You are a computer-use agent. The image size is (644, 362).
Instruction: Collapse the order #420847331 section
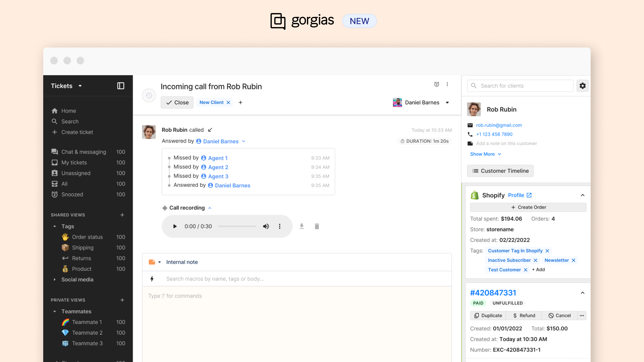[583, 292]
